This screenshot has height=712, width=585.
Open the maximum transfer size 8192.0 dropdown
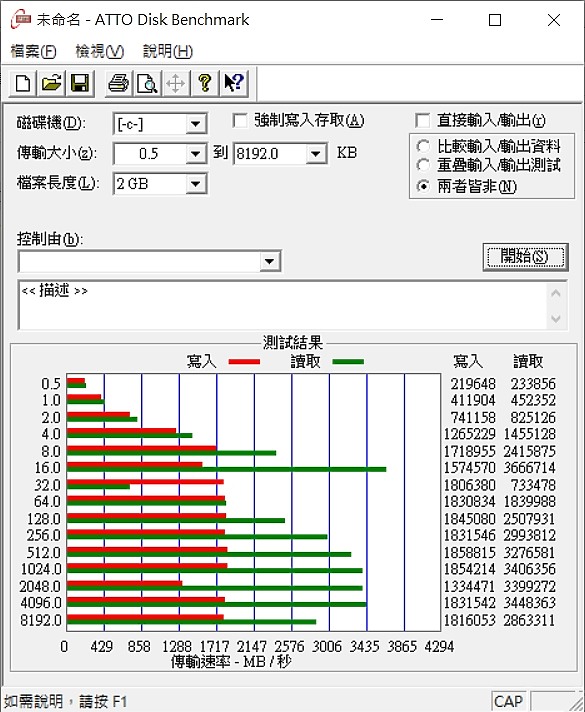tap(316, 154)
